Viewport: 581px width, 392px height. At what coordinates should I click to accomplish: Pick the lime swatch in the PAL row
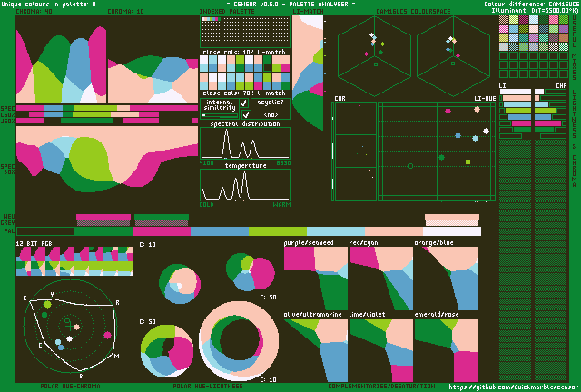click(x=278, y=231)
